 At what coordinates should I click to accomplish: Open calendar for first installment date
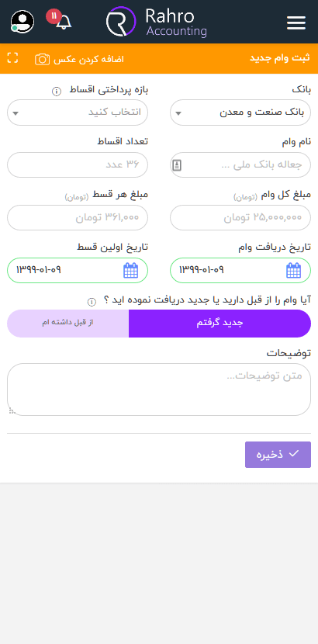[x=130, y=270]
